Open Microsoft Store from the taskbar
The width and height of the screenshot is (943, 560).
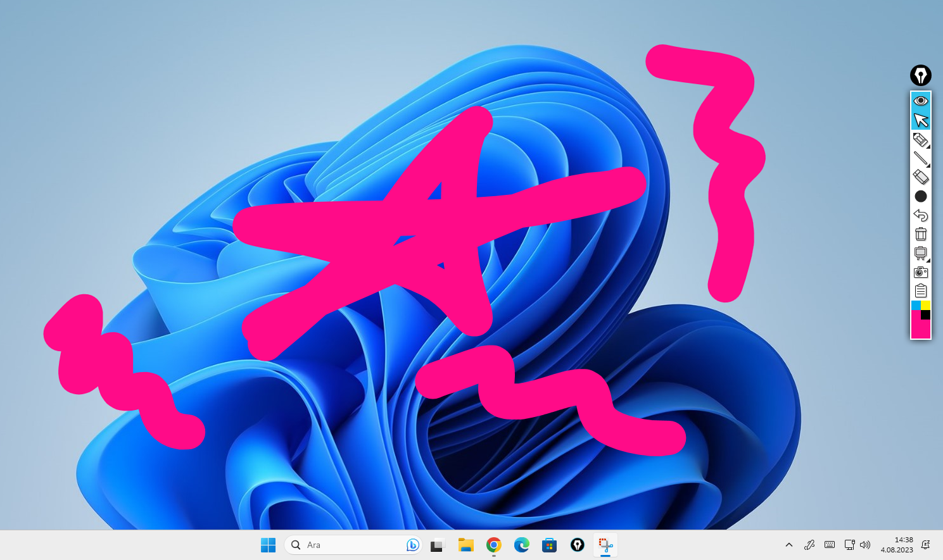tap(549, 545)
